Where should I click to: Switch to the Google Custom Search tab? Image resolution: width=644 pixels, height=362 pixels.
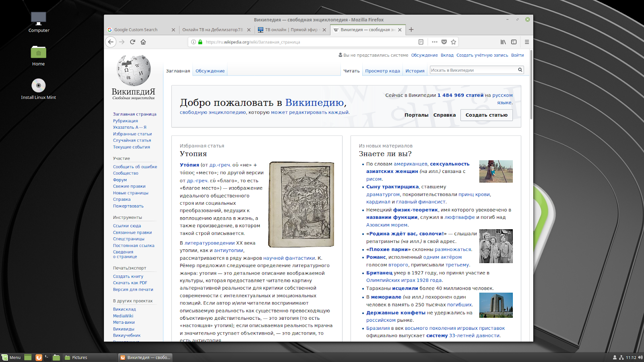(x=137, y=30)
